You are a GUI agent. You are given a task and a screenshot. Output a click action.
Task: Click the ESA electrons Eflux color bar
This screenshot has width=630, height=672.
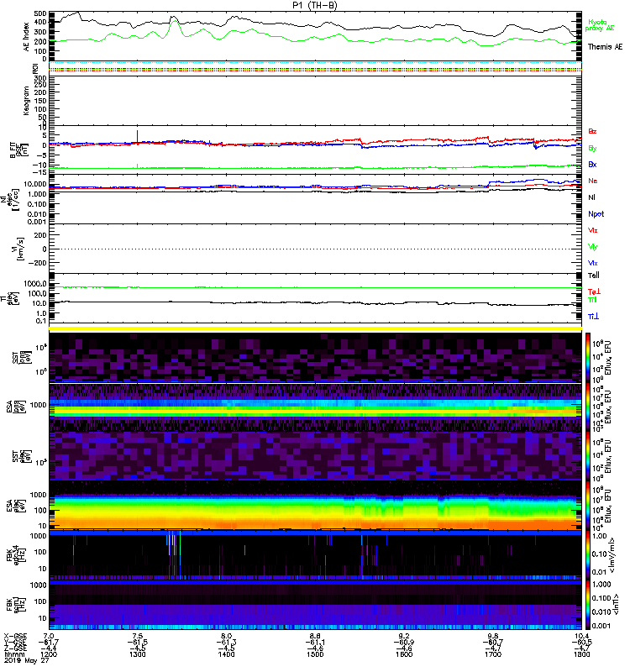tap(588, 506)
